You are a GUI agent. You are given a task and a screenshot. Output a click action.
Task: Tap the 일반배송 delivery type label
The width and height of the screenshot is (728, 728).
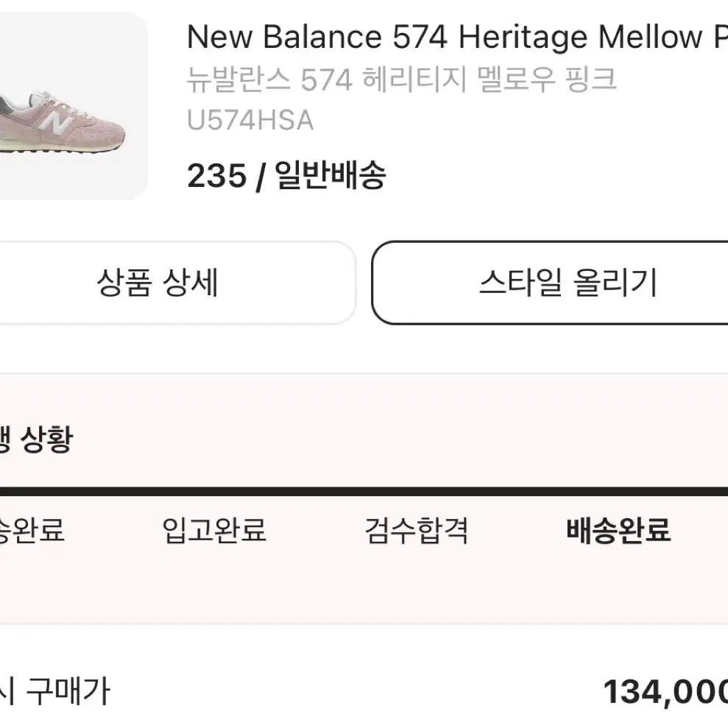[330, 175]
